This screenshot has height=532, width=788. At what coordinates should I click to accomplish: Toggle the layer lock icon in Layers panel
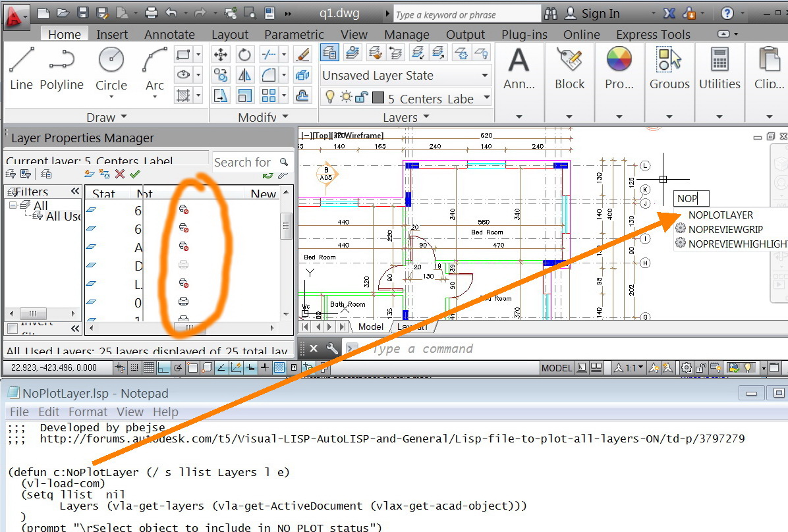tap(361, 98)
